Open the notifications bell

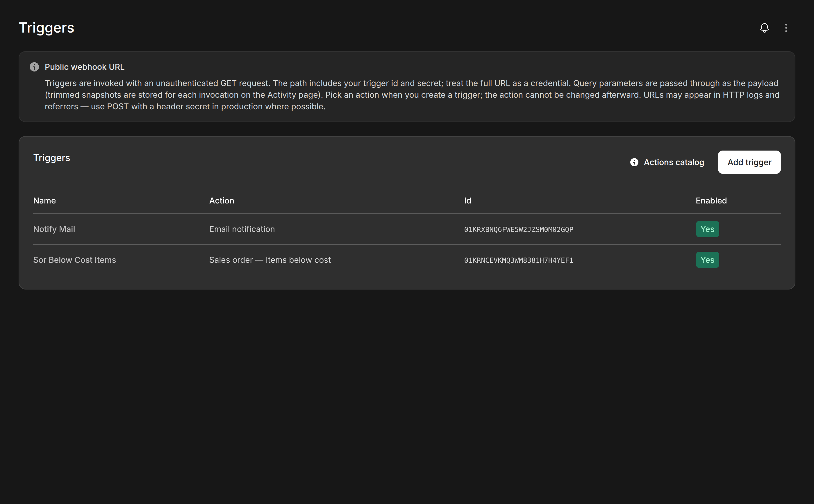click(764, 28)
